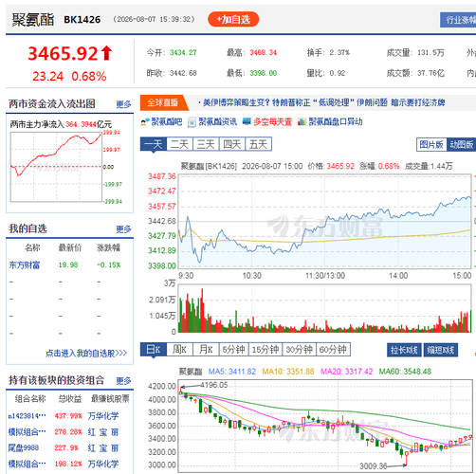Click the MA10: 3351.88 label
The width and height of the screenshot is (476, 474).
[x=288, y=372]
